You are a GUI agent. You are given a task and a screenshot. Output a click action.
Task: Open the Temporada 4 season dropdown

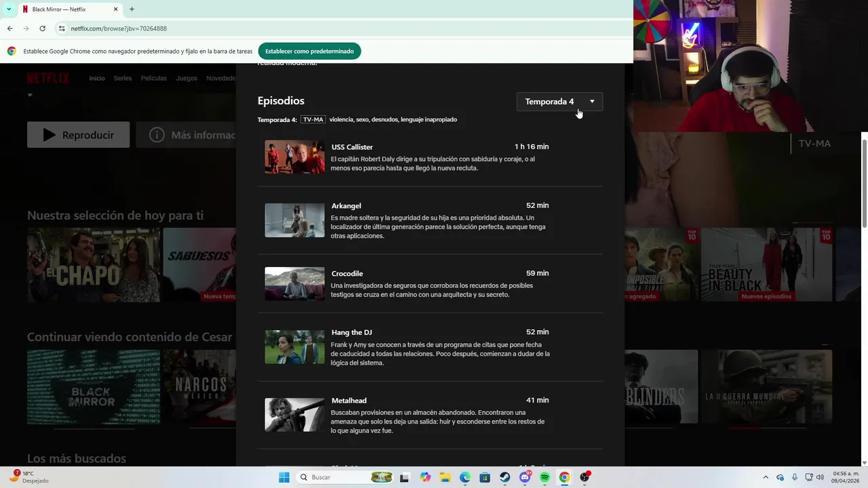click(x=559, y=102)
